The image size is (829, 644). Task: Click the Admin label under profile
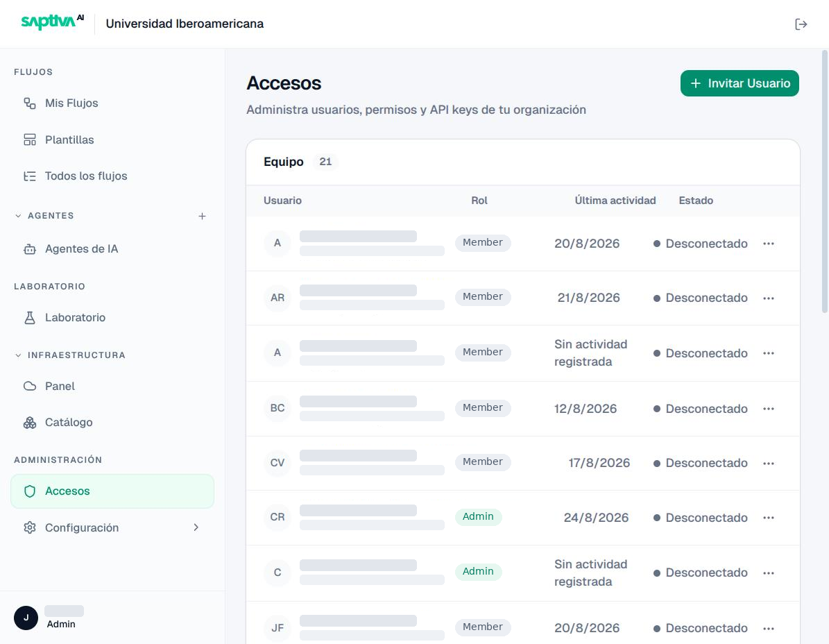(x=61, y=625)
